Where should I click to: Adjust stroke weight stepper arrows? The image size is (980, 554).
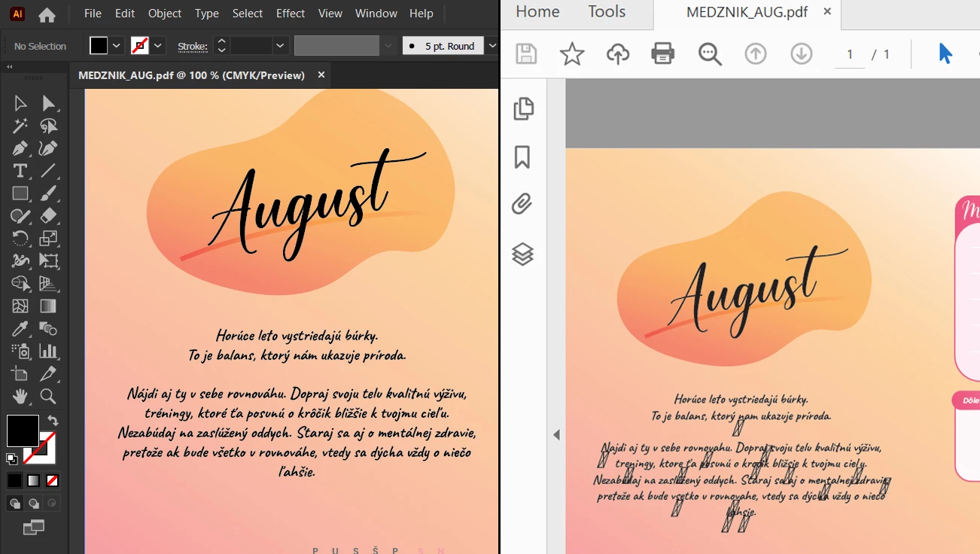pos(221,46)
